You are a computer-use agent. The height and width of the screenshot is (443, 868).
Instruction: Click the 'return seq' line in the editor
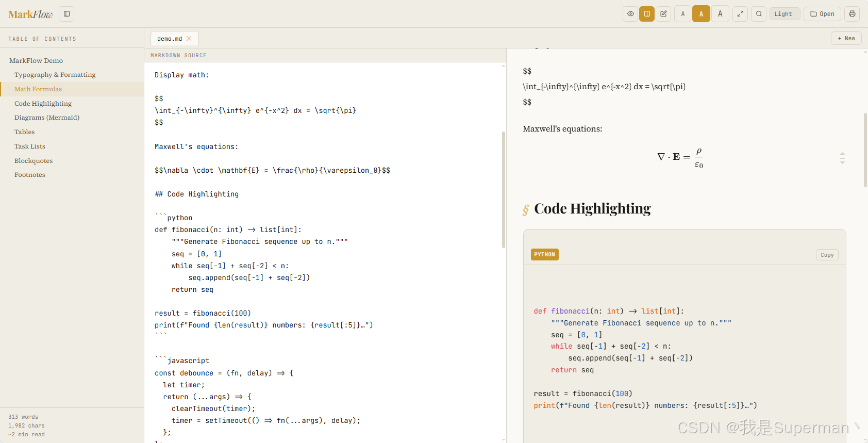(192, 289)
